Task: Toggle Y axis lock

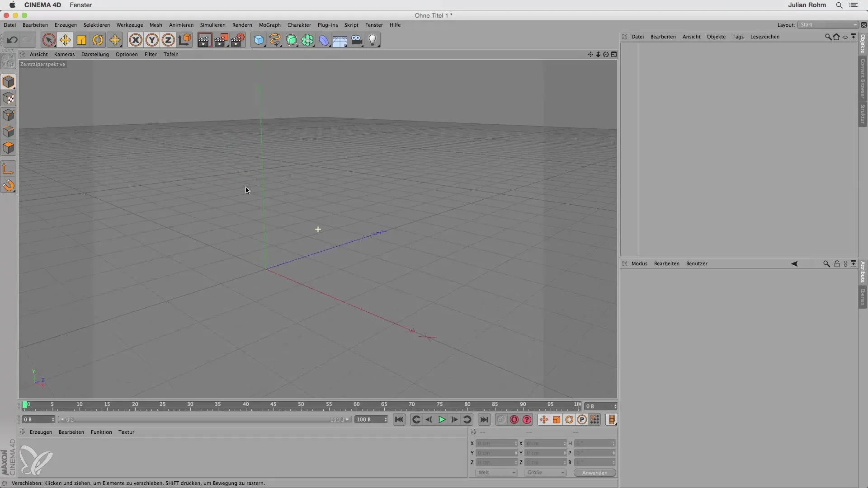Action: [152, 40]
